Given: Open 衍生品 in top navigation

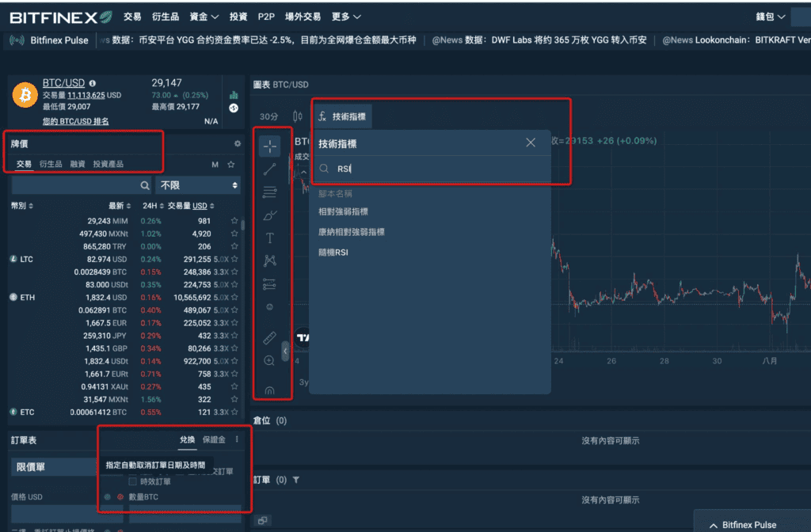Looking at the screenshot, I should coord(166,17).
